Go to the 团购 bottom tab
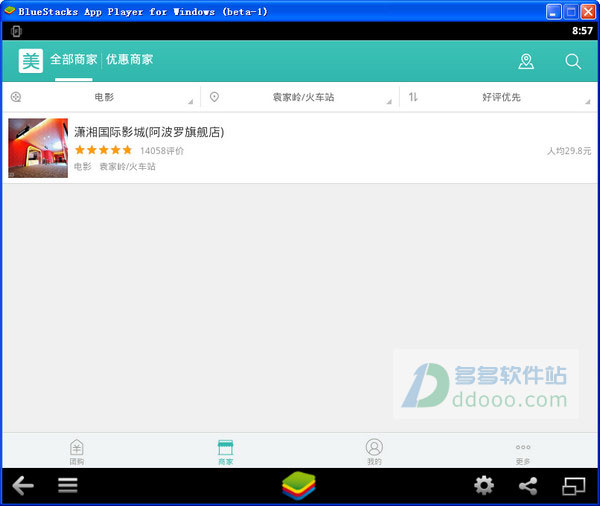Viewport: 600px width, 506px height. click(77, 452)
